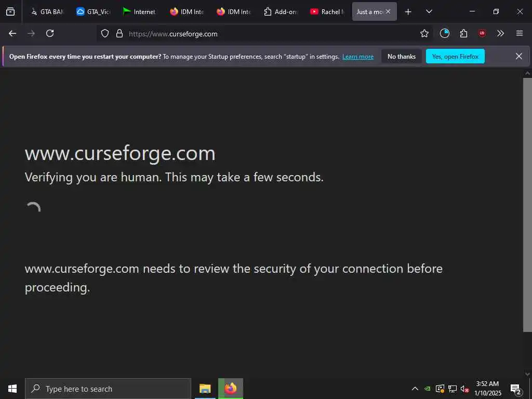Switch to the first IDM Inte tab
The width and height of the screenshot is (532, 399).
point(187,11)
